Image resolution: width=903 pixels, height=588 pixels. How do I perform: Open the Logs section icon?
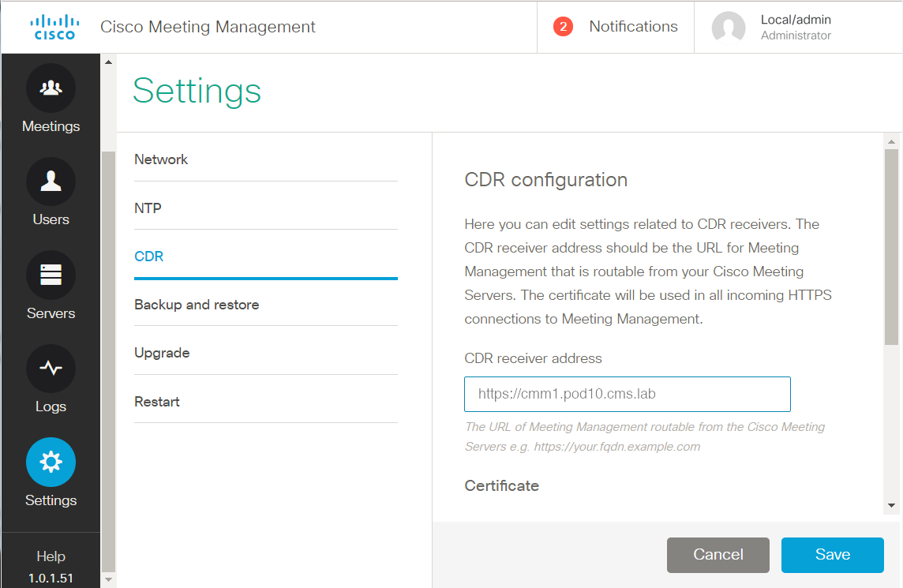click(51, 369)
